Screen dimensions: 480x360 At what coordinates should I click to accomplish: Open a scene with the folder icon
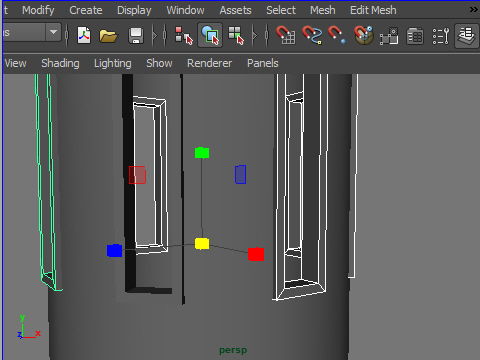tap(108, 36)
